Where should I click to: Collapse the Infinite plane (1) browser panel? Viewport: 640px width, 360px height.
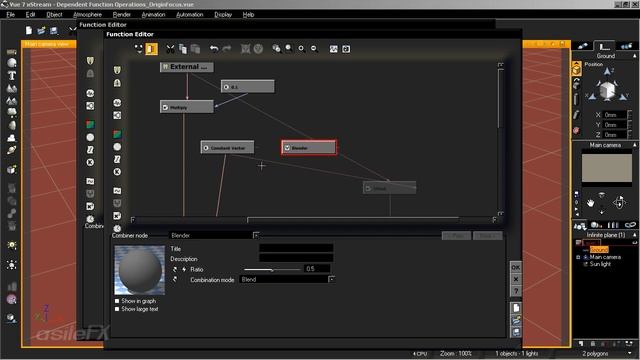coord(634,235)
